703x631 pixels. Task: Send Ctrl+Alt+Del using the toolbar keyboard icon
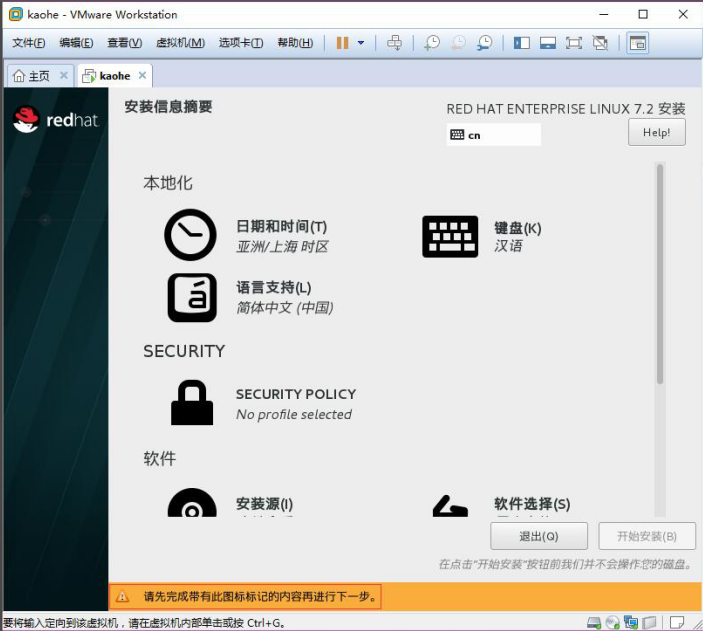395,43
